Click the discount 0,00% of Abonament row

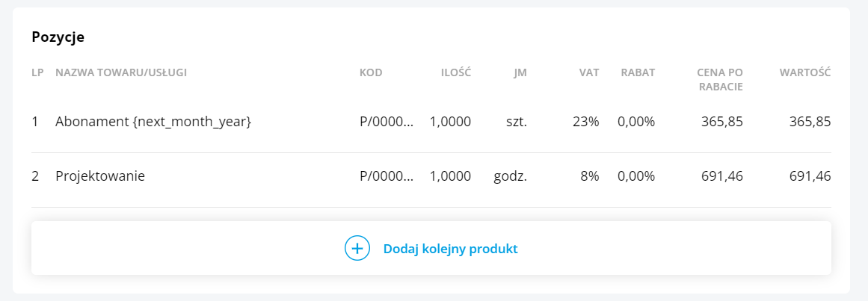coord(636,122)
